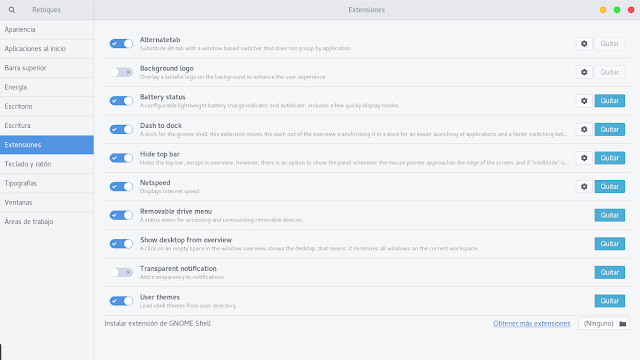Screen dimensions: 640x360
Task: Turn off the User themes switch
Action: 121,301
